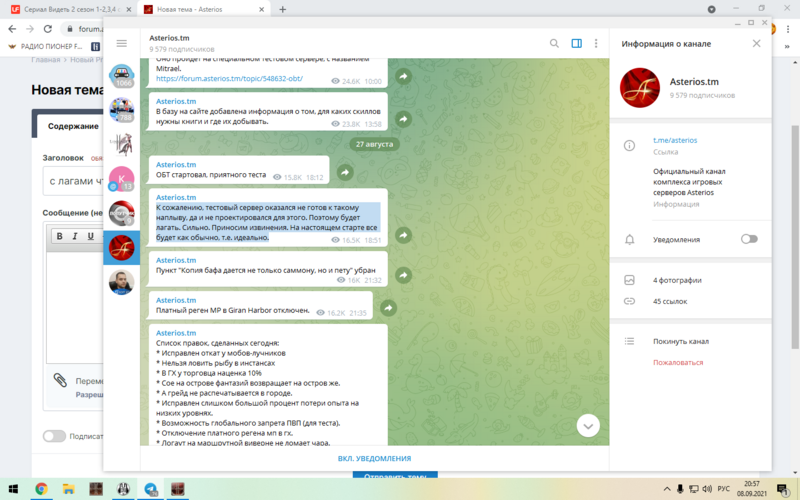
Task: Toggle the Уведомления notifications switch
Action: point(748,239)
